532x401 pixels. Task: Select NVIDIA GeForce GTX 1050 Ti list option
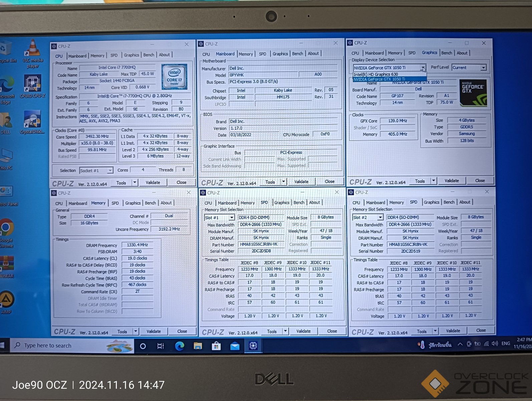[x=389, y=80]
